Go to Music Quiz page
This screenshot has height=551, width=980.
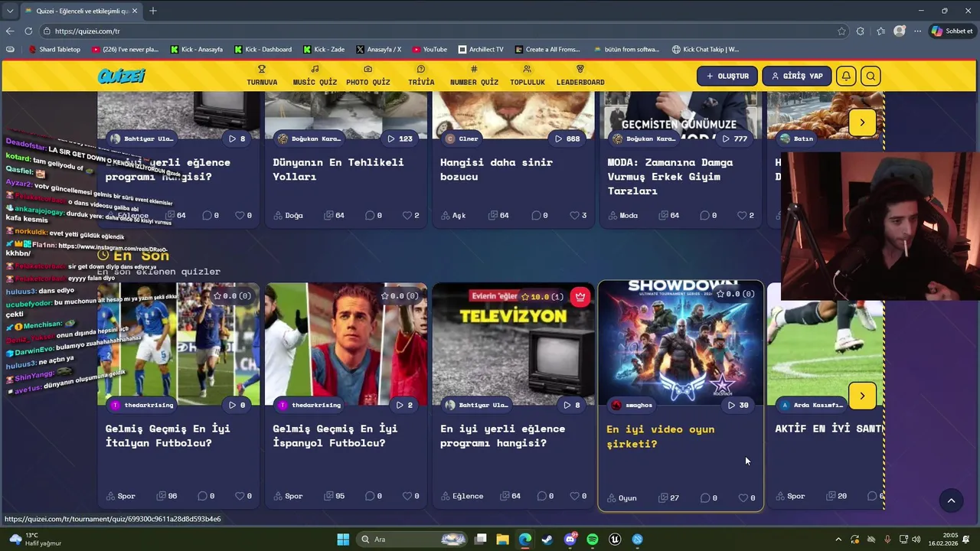[x=315, y=76]
